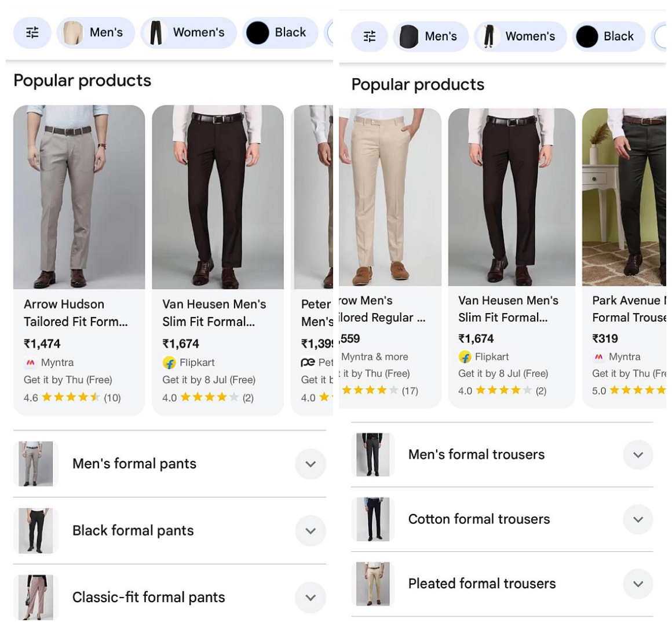Open Arrow Hudson Tailored Fit product title
Screen dimensions: 672x626
point(76,313)
